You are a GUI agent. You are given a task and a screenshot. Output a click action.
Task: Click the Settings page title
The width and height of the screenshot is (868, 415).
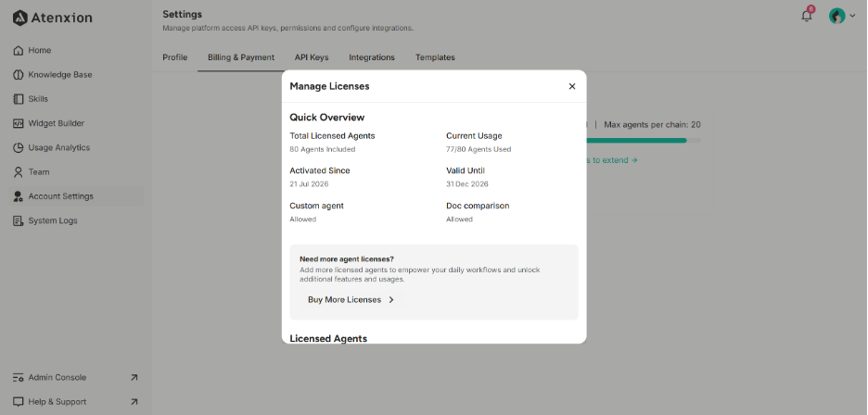tap(182, 15)
